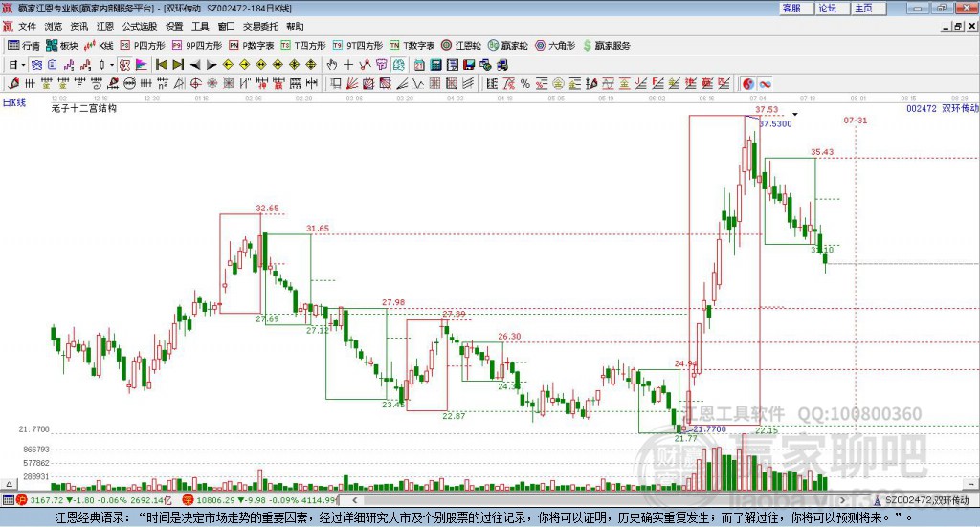Click the 论坛 forum button
980x527 pixels.
click(x=833, y=8)
